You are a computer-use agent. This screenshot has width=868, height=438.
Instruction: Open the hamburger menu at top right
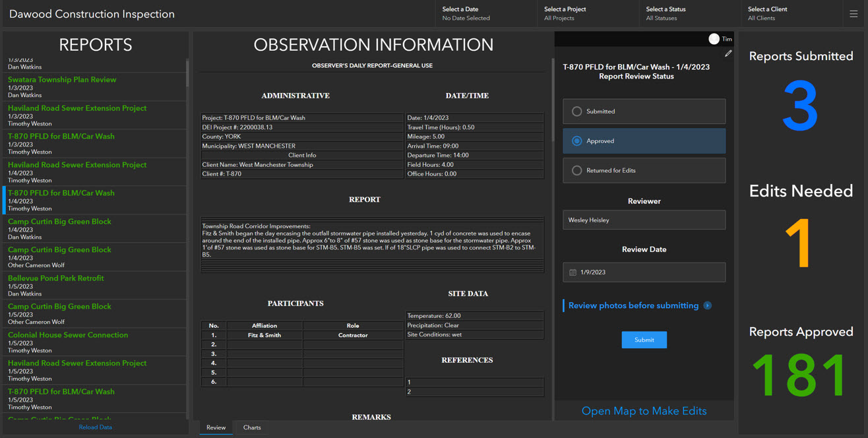click(855, 13)
